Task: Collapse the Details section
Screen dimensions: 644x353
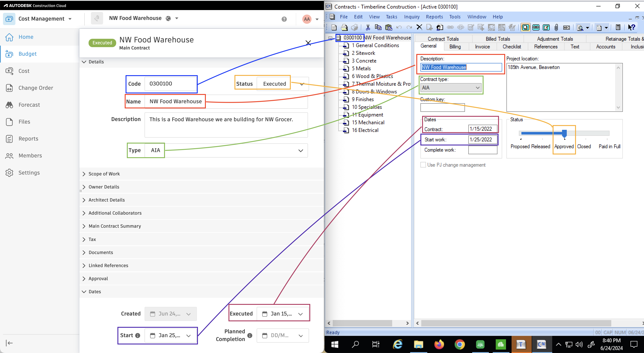Action: pyautogui.click(x=84, y=62)
